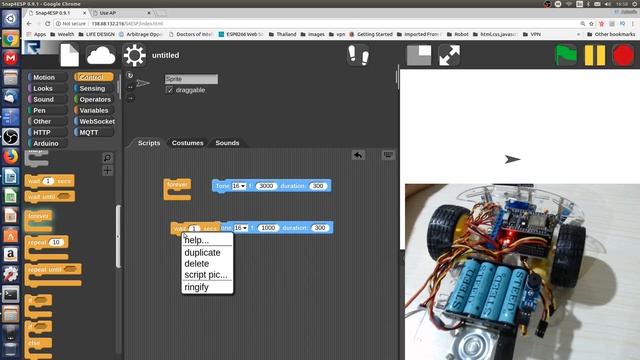Screen dimensions: 640x360
Task: Open the settings gear menu
Action: 134,55
